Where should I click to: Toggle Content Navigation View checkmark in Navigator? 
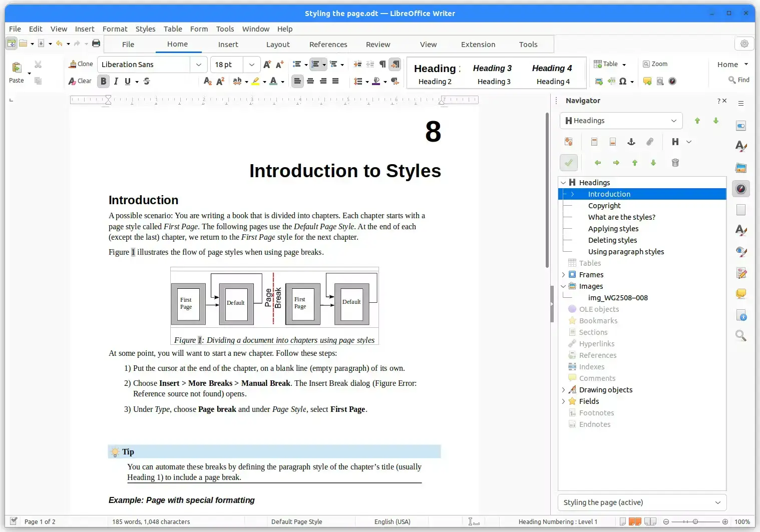coord(569,163)
